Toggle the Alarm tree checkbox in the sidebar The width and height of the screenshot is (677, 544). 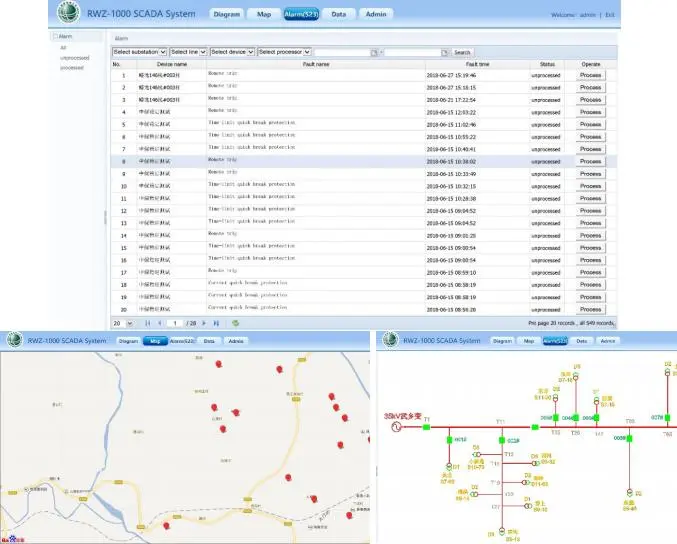[x=55, y=36]
